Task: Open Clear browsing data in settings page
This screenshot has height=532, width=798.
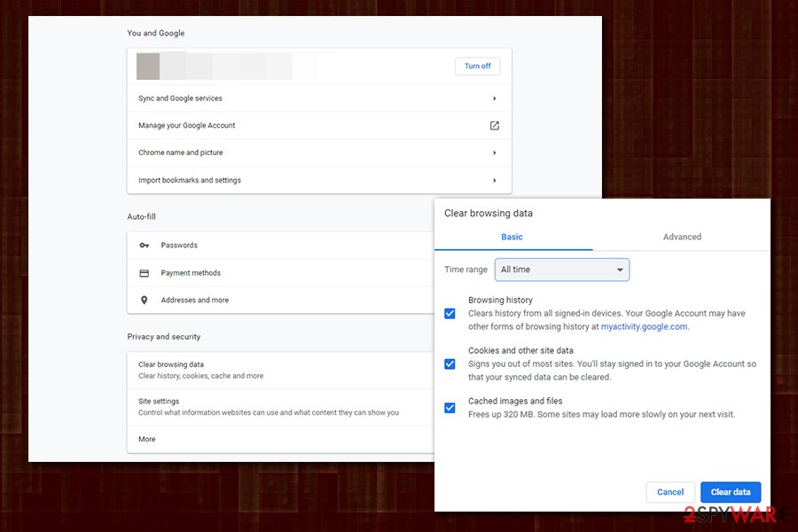Action: (x=280, y=370)
